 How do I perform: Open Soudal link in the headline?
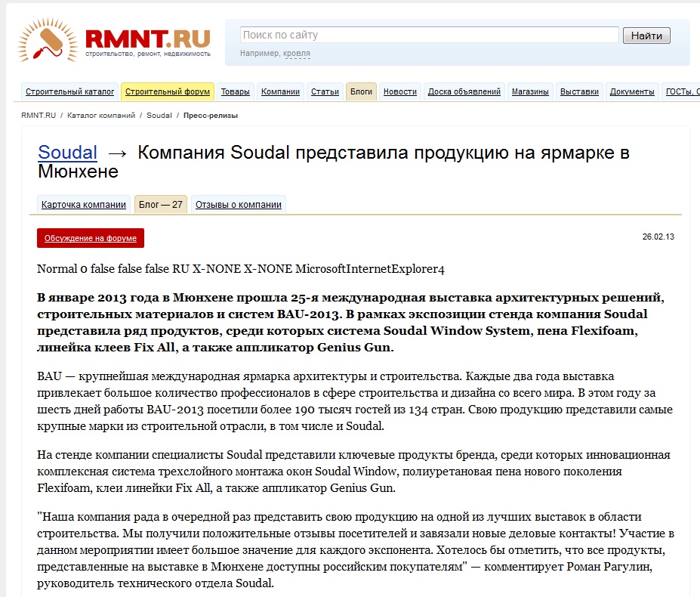67,153
